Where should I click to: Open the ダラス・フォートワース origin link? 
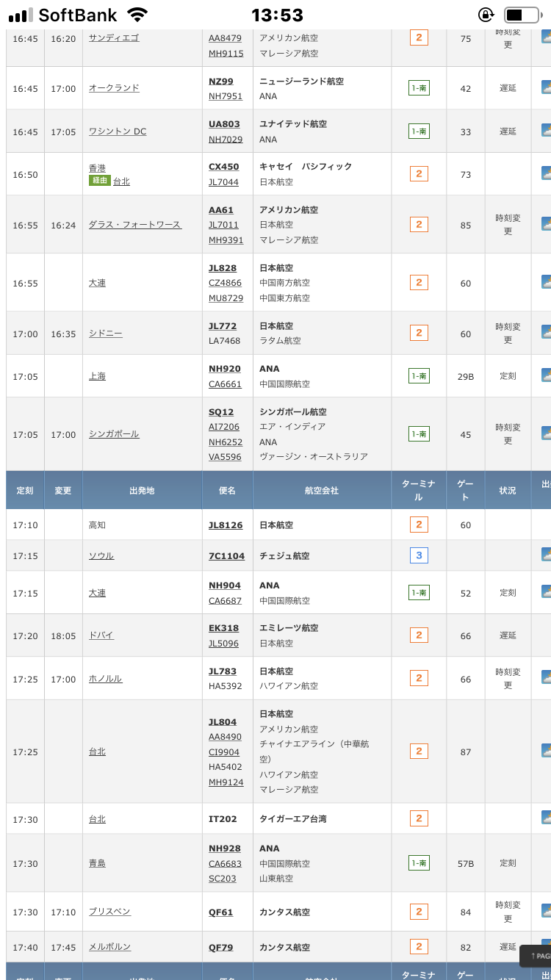click(135, 225)
